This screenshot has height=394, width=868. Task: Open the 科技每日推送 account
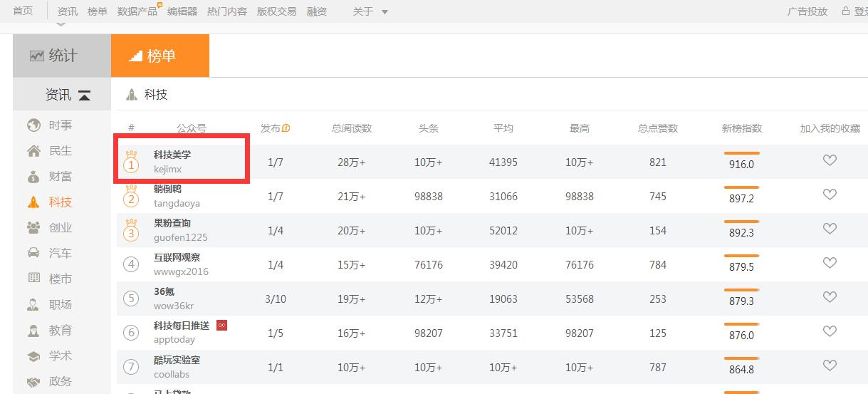tap(182, 326)
